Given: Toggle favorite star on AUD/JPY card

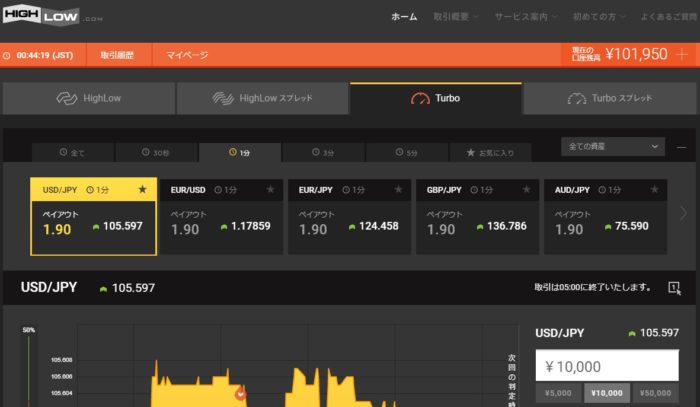Looking at the screenshot, I should 654,190.
